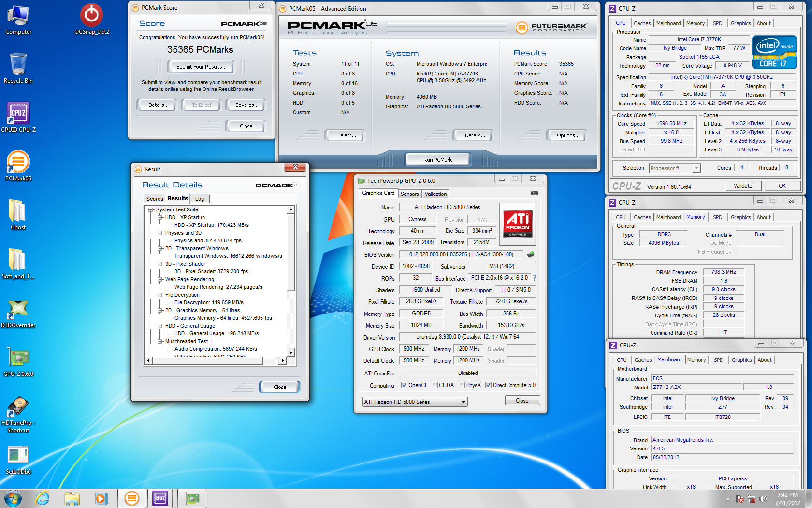The image size is (812, 508).
Task: Open SetLODb6 desktop icon
Action: [x=18, y=460]
